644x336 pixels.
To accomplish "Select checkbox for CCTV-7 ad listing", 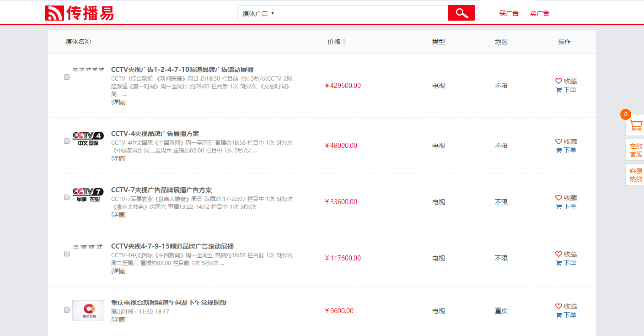I will click(67, 197).
